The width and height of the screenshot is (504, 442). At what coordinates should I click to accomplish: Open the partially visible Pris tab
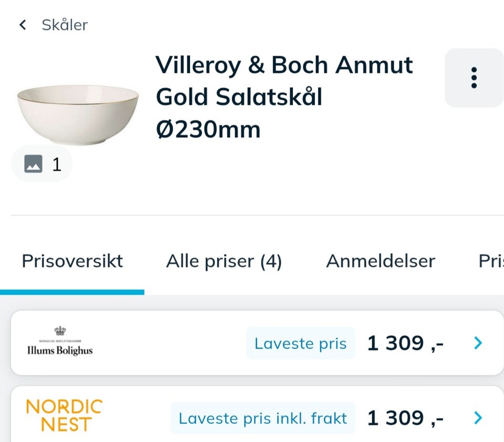point(492,261)
